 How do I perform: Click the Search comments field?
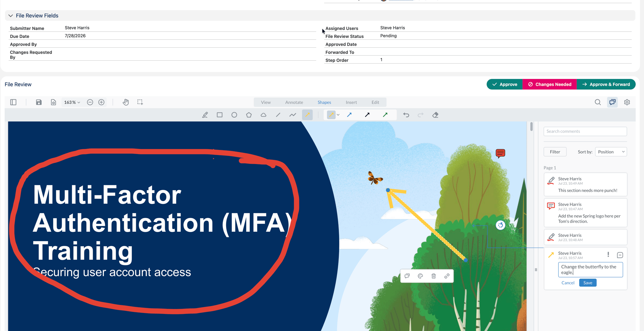coord(585,131)
